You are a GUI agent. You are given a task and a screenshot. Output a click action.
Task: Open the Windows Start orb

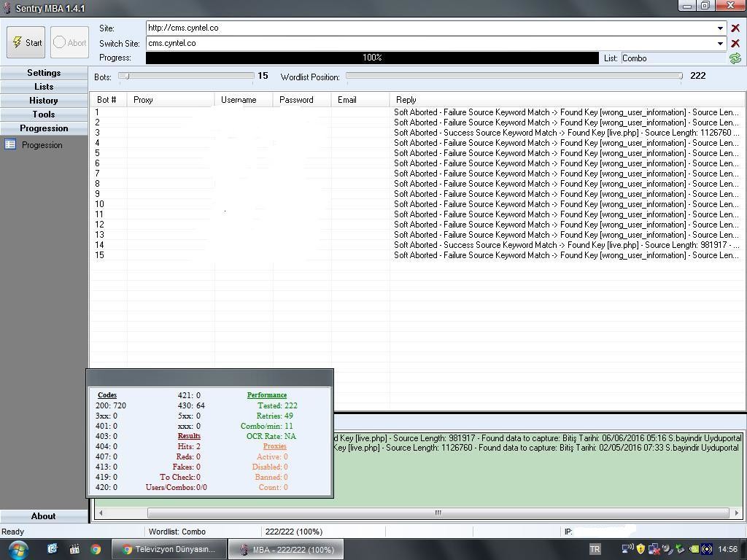18,549
